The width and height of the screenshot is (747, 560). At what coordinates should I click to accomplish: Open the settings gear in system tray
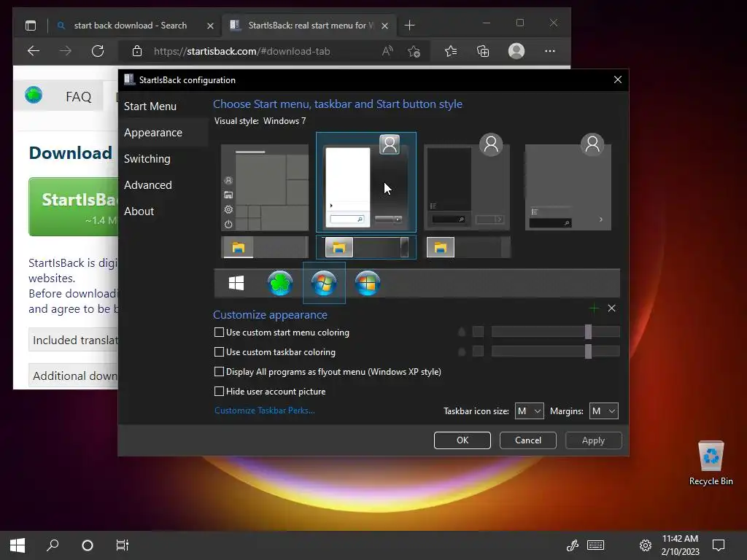645,545
